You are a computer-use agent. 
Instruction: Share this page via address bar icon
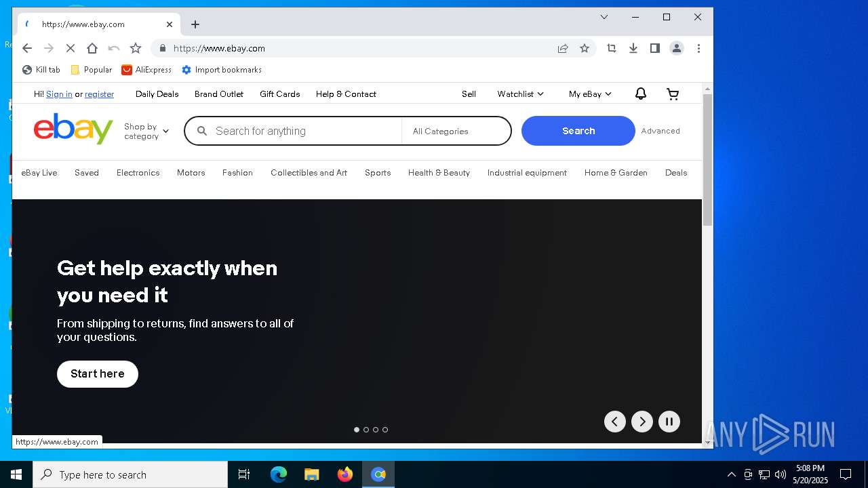[563, 48]
